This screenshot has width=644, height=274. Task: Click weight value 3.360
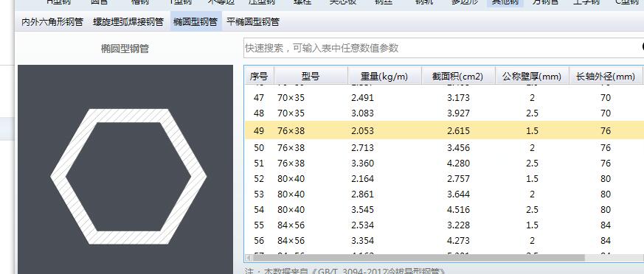pos(363,164)
